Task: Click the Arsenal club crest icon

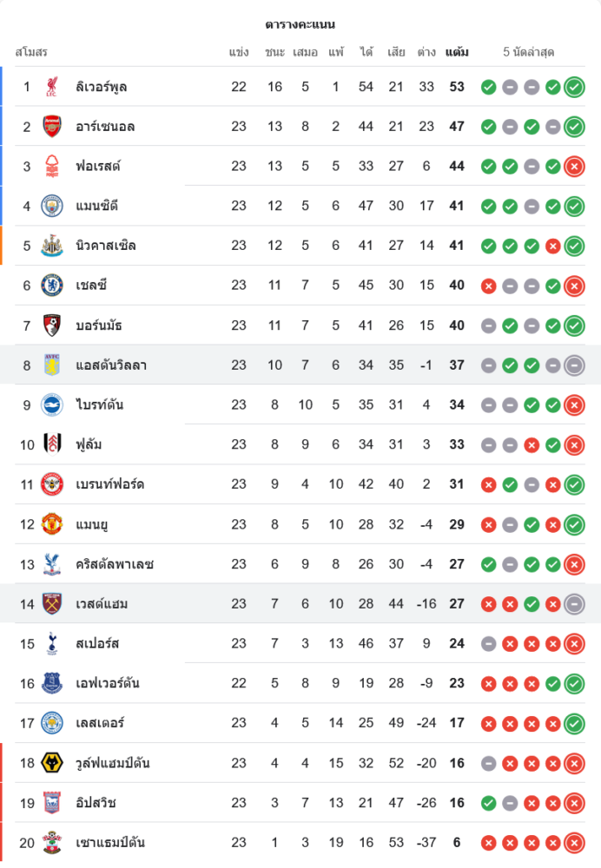Action: coord(52,127)
